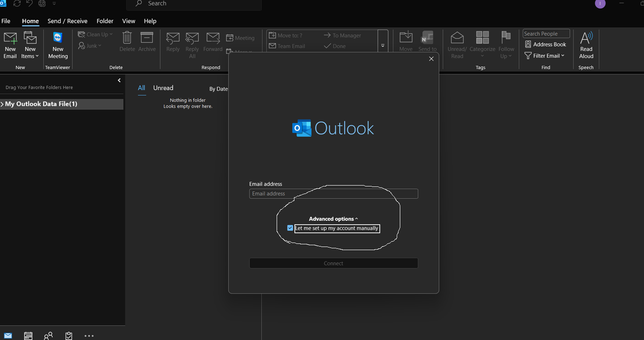Viewport: 644px width, 340px height.
Task: Open the Address Book
Action: pyautogui.click(x=546, y=45)
